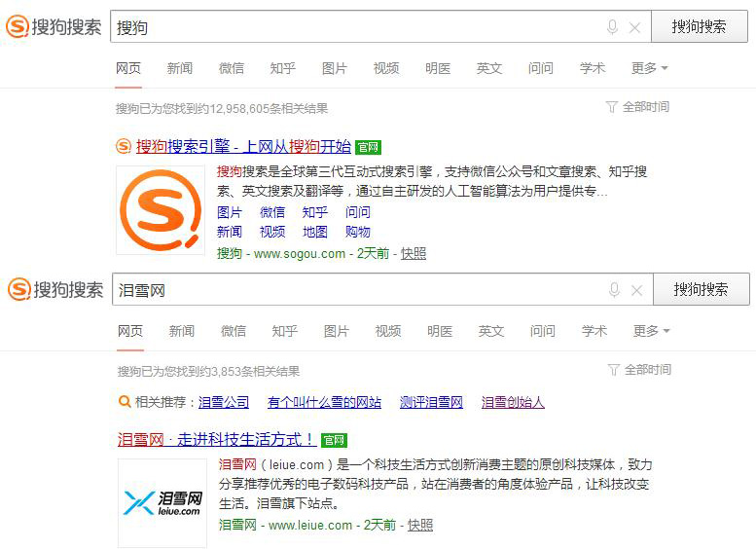Clear the 搜狗 search box with the X icon
Screen dimensions: 756x549
pyautogui.click(x=635, y=28)
